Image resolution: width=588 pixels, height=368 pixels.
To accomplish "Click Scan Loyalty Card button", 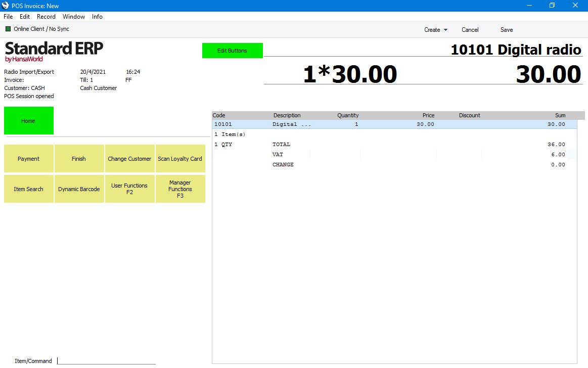I will (x=180, y=159).
